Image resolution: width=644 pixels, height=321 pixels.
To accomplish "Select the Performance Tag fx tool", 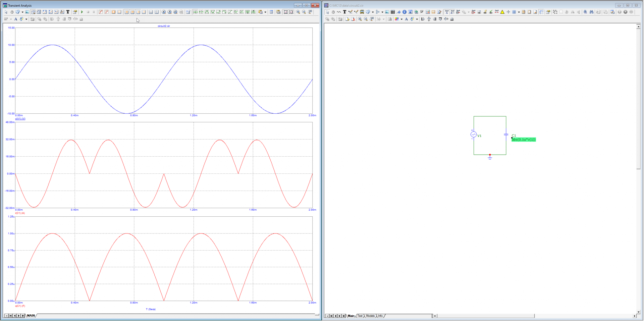I will (62, 12).
